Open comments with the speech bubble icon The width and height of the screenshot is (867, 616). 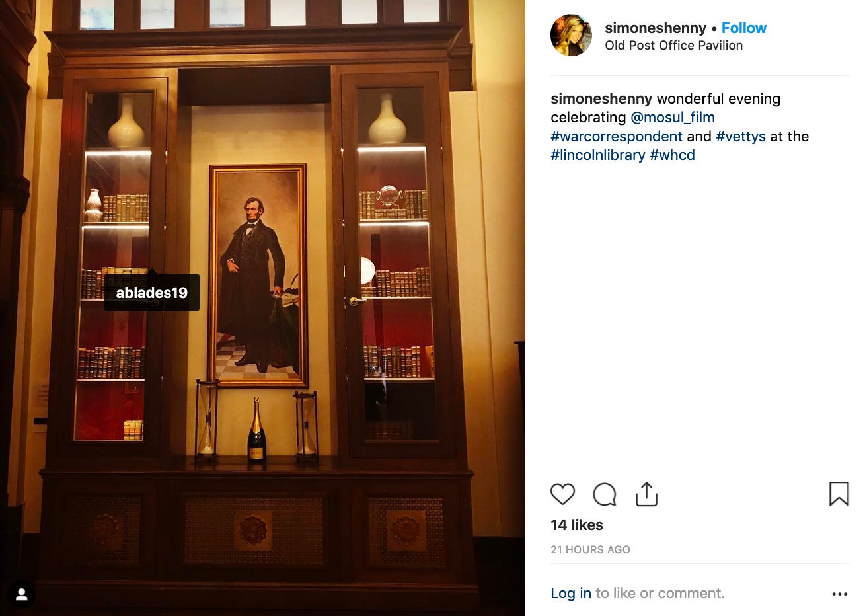coord(605,494)
